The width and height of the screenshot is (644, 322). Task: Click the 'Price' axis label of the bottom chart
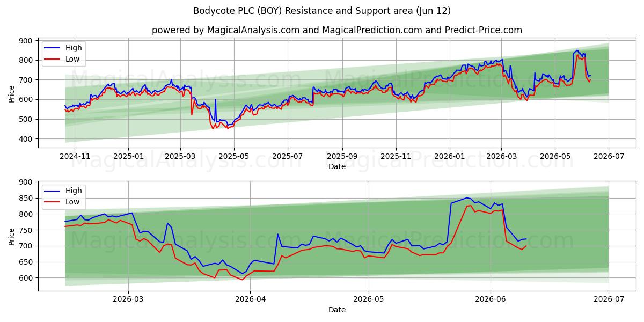[12, 236]
